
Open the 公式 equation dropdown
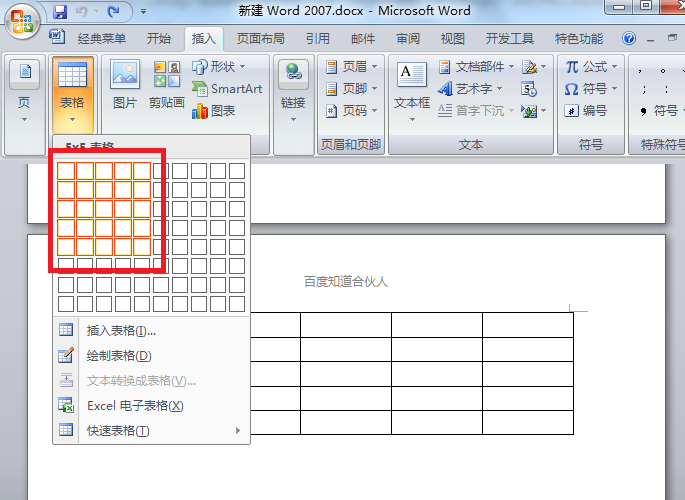[591, 67]
